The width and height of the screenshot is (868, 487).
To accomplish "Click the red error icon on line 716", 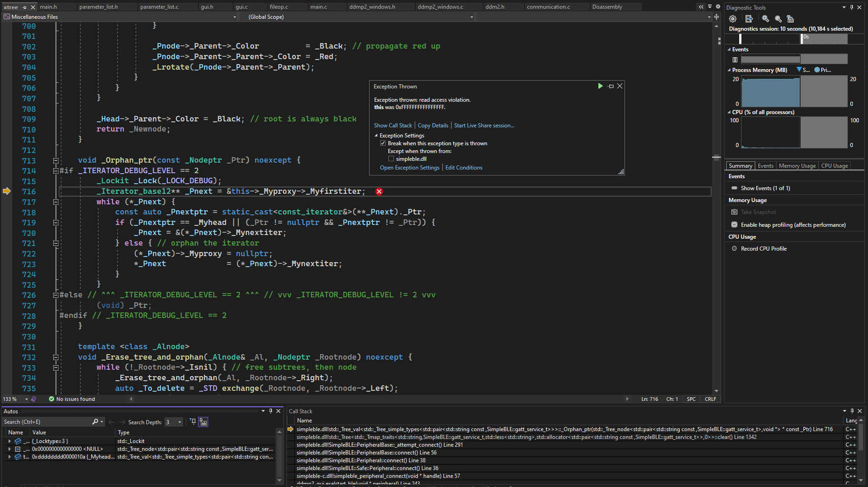I will click(x=379, y=192).
